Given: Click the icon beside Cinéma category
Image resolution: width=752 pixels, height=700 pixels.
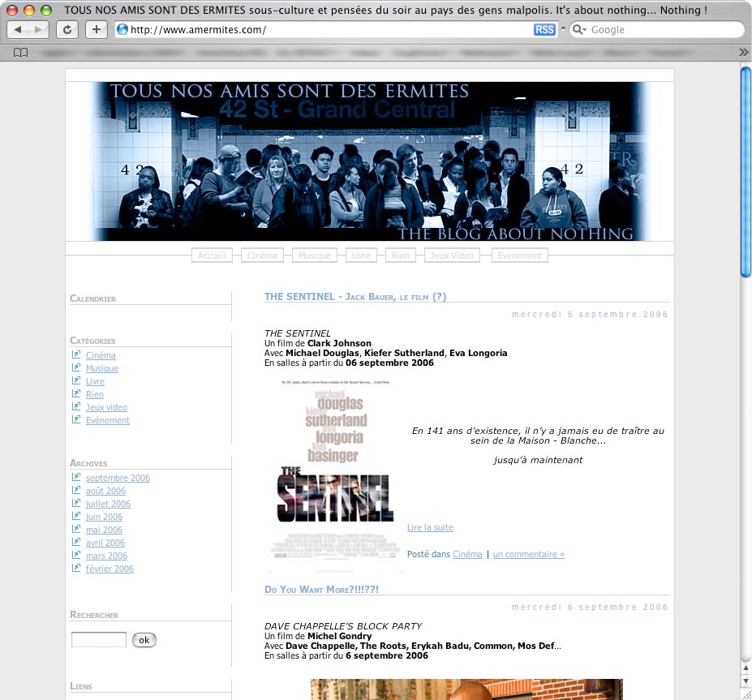Looking at the screenshot, I should [x=76, y=354].
